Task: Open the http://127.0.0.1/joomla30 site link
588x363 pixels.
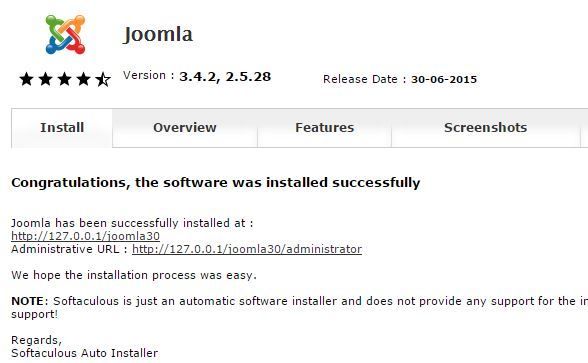Action: [x=86, y=236]
